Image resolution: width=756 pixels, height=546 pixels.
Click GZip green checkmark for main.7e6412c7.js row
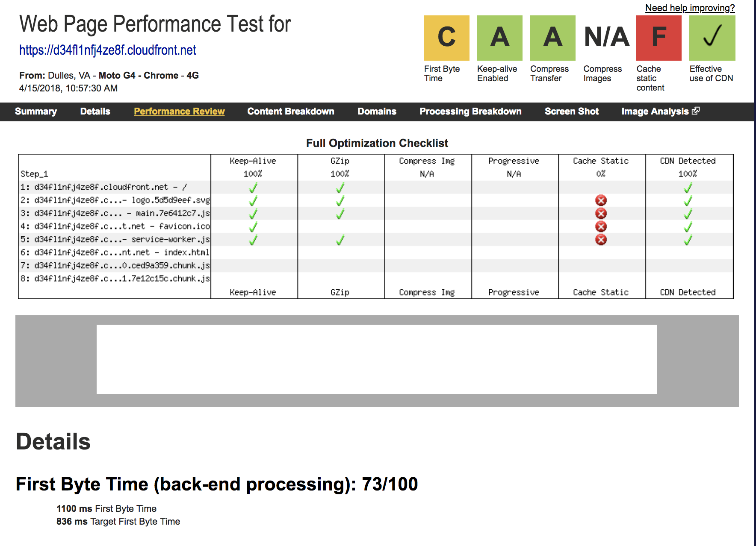coord(340,214)
